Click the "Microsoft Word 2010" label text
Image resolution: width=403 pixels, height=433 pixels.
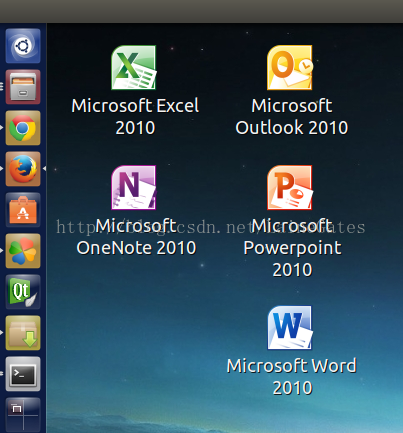coord(292,377)
